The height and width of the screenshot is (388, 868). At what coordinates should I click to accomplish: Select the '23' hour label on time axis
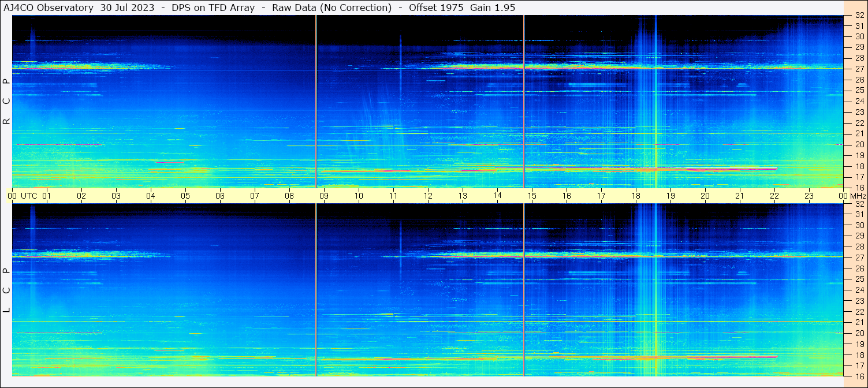[x=809, y=196]
